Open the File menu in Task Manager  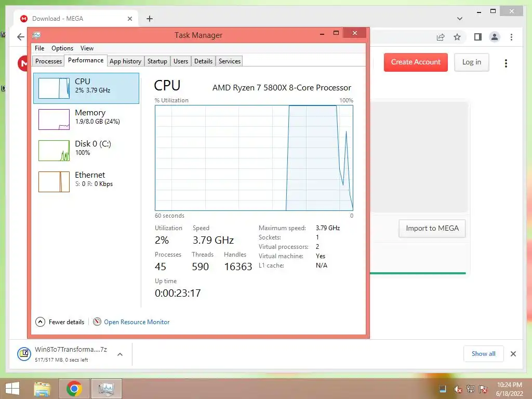[39, 48]
